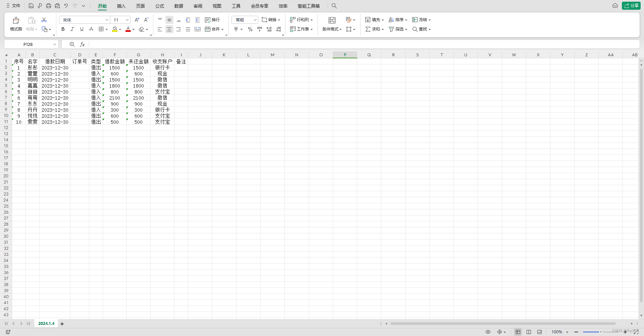Expand the Name Box dropdown for P128
Viewport: 644px width, 336px height.
point(54,44)
